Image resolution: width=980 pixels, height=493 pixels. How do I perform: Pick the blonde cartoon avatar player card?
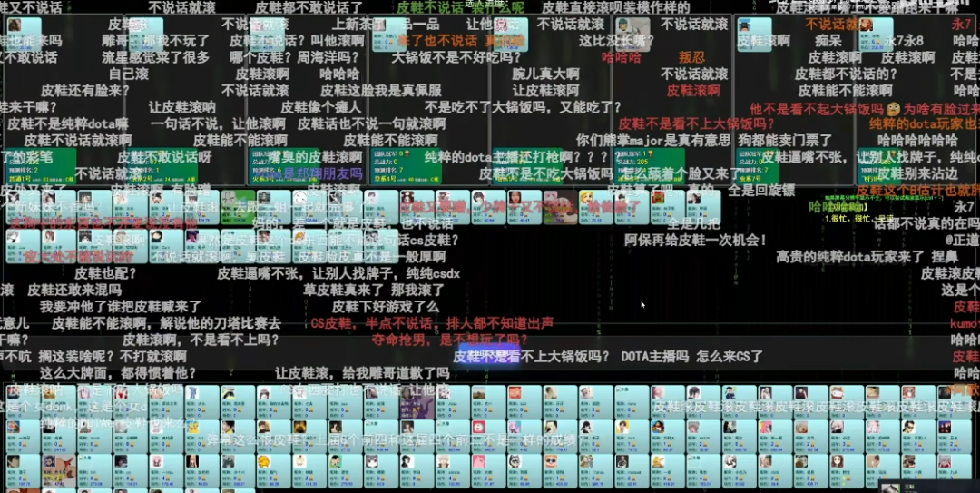(x=595, y=207)
